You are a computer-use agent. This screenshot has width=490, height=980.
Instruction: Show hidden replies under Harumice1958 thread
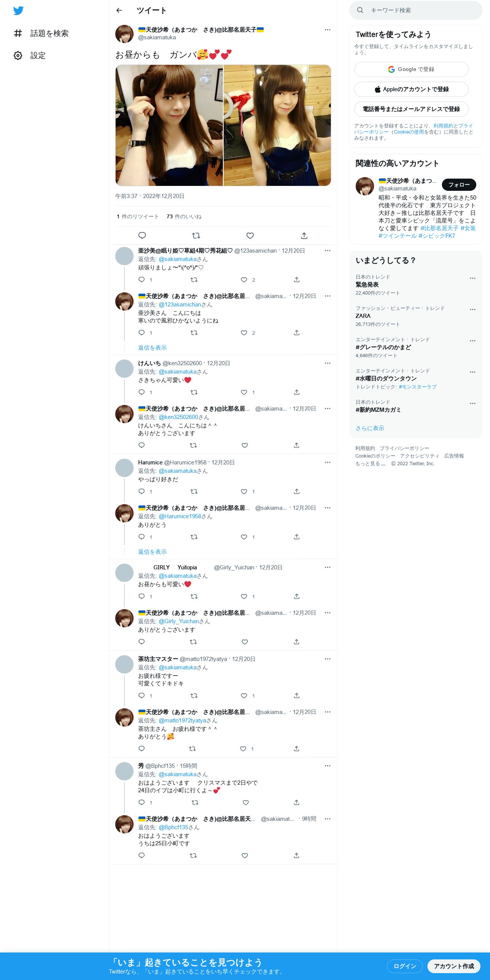pos(152,552)
